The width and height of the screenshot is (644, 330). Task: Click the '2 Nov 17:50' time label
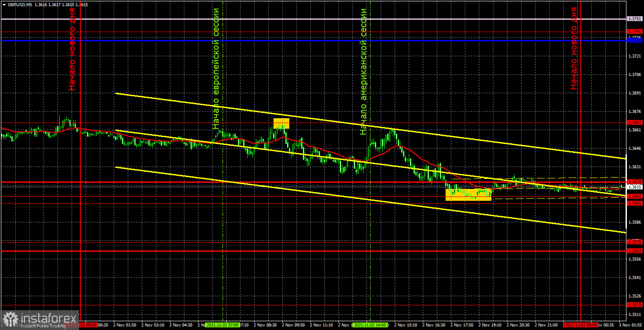(x=462, y=325)
